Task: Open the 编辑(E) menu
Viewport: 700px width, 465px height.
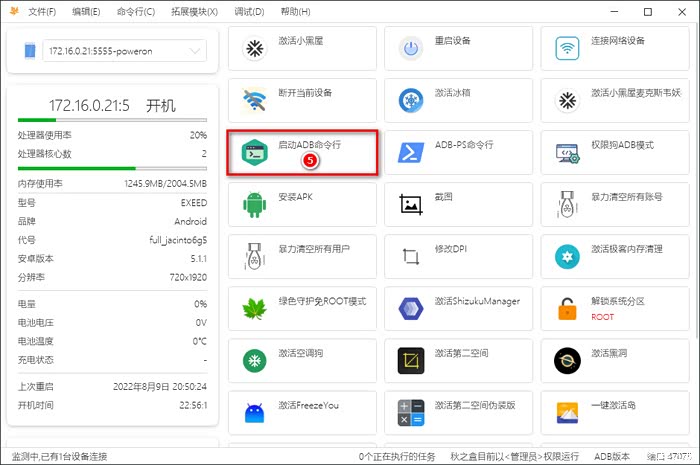Action: tap(86, 12)
